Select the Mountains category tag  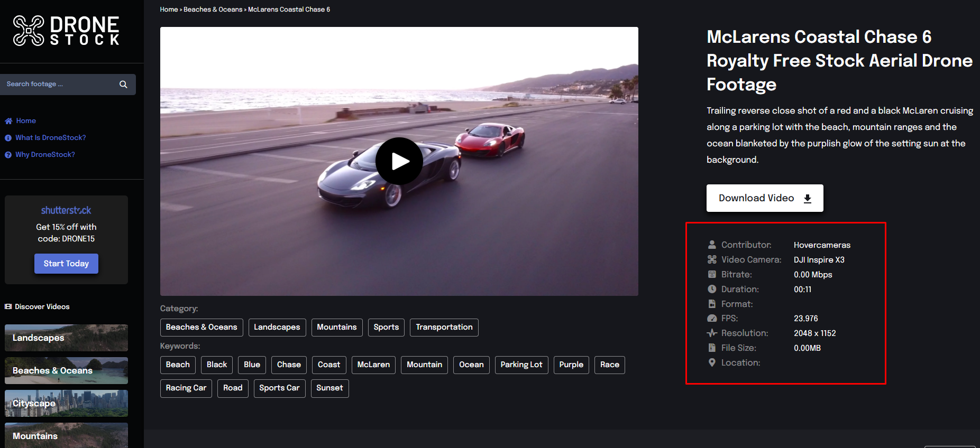pyautogui.click(x=337, y=328)
